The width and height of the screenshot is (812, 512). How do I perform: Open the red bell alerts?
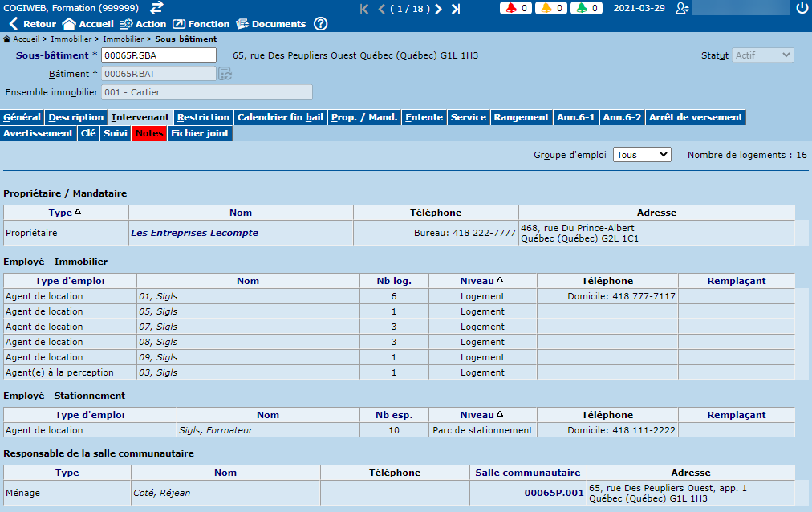(516, 9)
